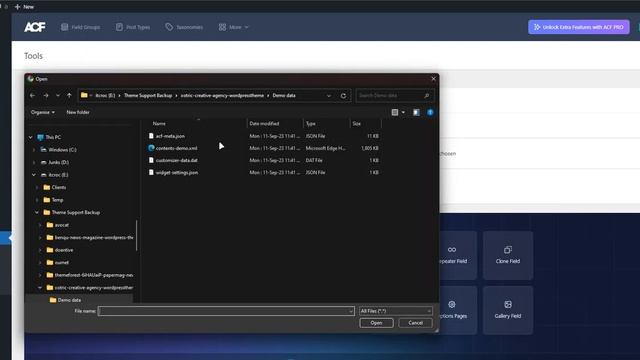Click the File name input field
Viewport: 640px width, 360px height.
(226, 311)
